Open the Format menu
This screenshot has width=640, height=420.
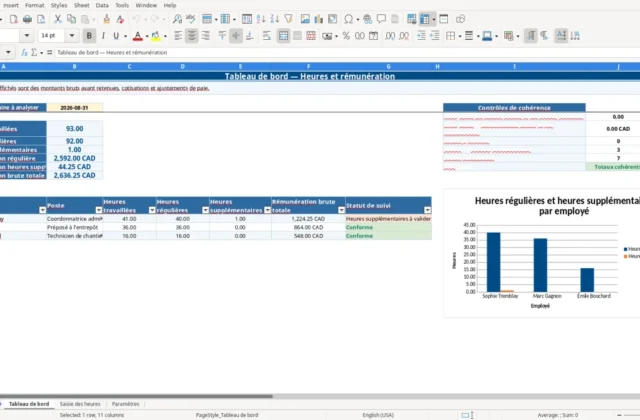pyautogui.click(x=35, y=5)
